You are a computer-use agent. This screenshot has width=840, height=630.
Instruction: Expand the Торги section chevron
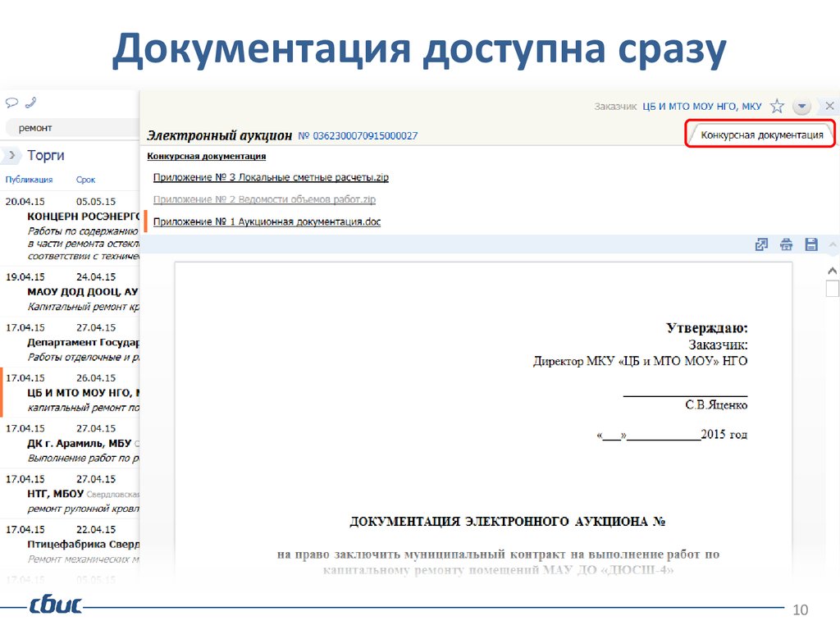pos(11,155)
